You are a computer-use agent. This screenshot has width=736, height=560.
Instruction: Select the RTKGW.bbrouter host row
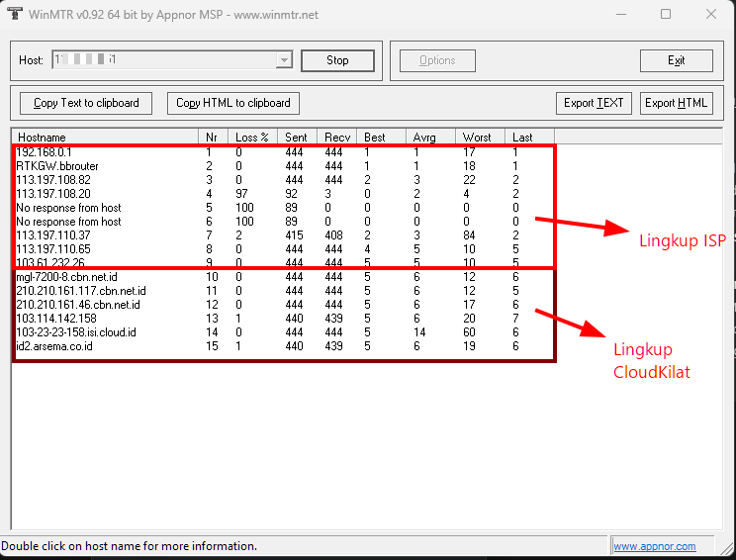coord(57,166)
